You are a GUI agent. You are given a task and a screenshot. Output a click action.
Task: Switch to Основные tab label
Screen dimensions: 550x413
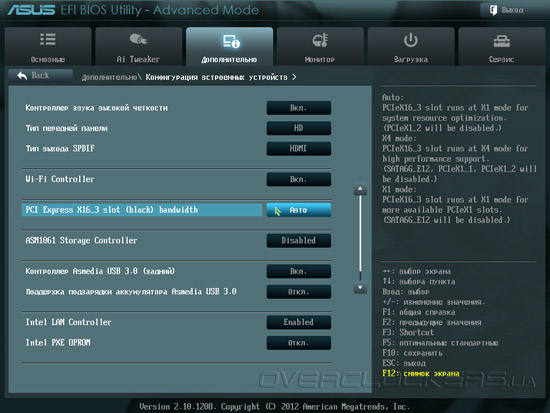pos(48,59)
